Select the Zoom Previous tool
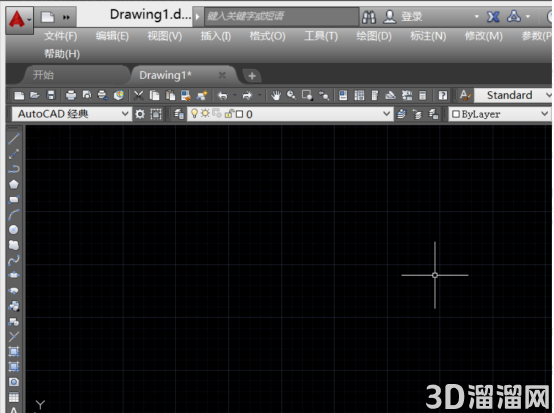The image size is (554, 413). tap(324, 95)
